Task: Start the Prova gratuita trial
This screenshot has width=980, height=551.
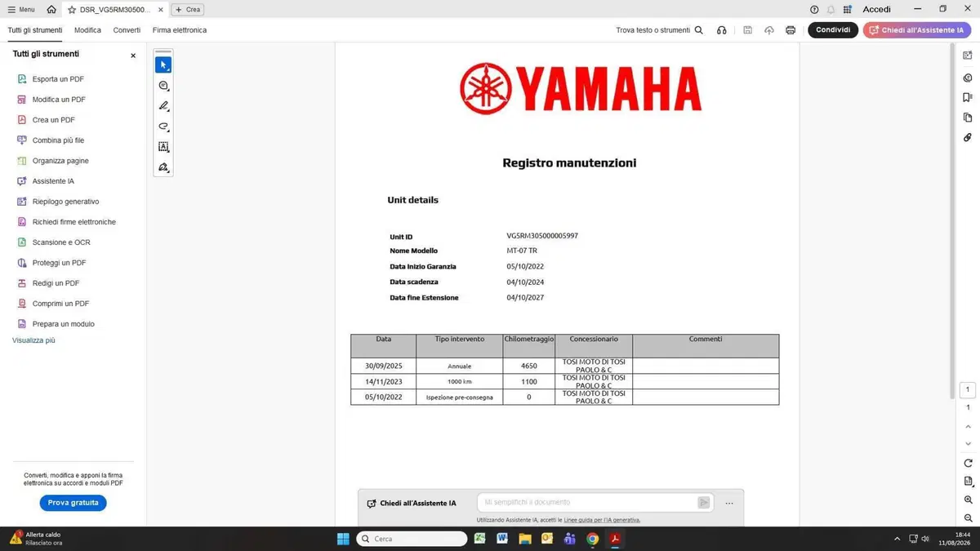Action: [x=73, y=503]
